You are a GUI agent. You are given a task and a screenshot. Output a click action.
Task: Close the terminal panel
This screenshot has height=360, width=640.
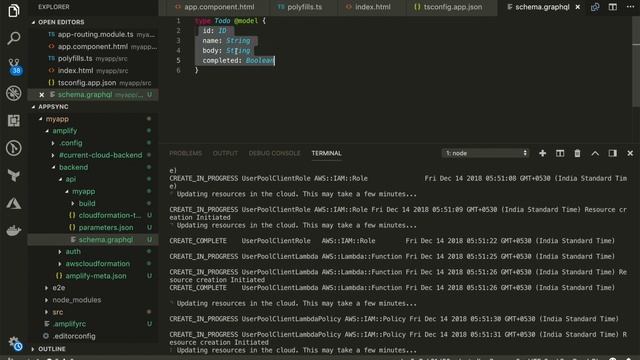pos(630,153)
